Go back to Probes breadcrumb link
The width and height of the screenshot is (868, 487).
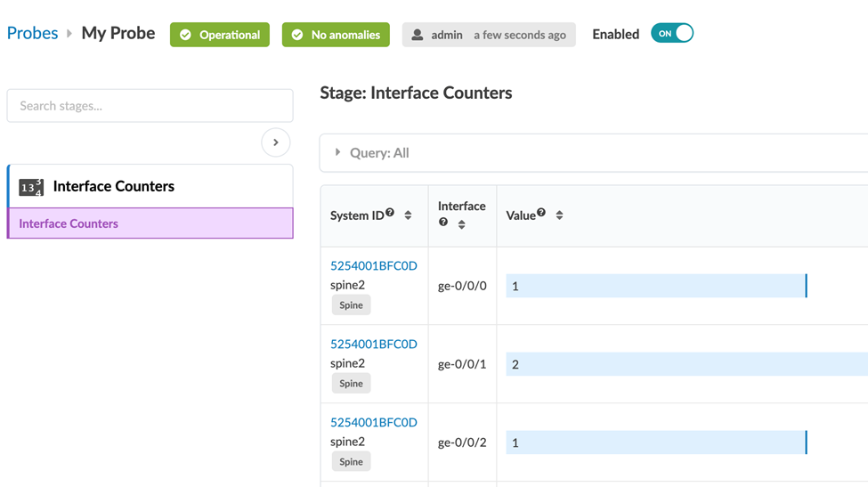point(32,33)
